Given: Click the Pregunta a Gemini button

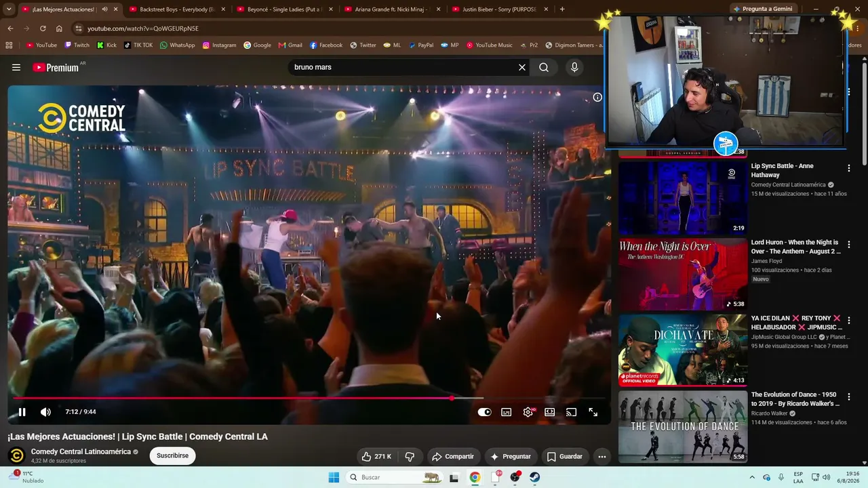Looking at the screenshot, I should tap(763, 9).
